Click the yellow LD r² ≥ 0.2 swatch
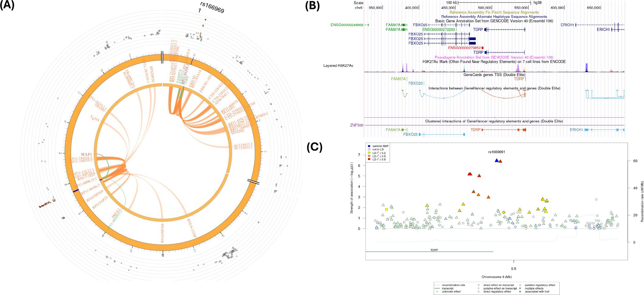Viewport: 644px width, 295px height. click(369, 153)
